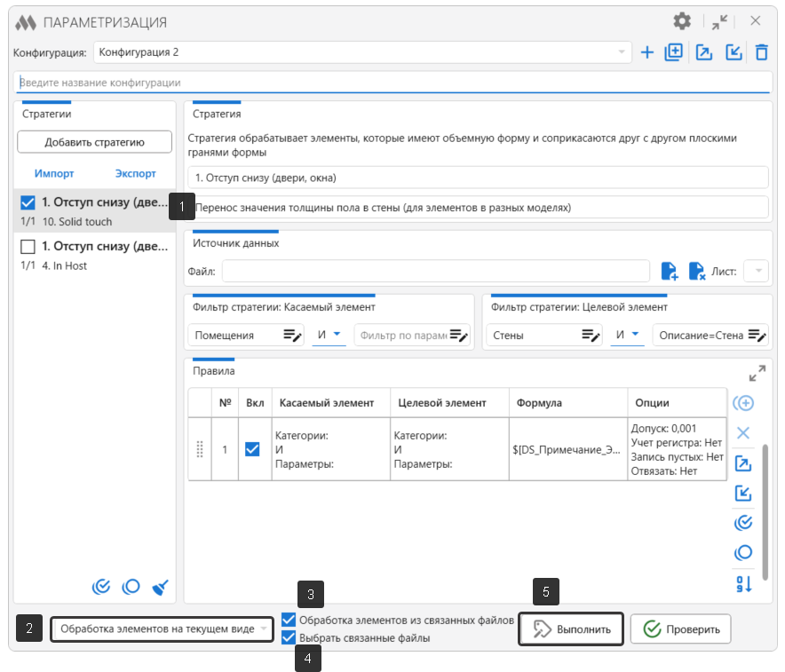Edit Описание=Стена parameter filter icon
The image size is (785, 672).
[757, 336]
